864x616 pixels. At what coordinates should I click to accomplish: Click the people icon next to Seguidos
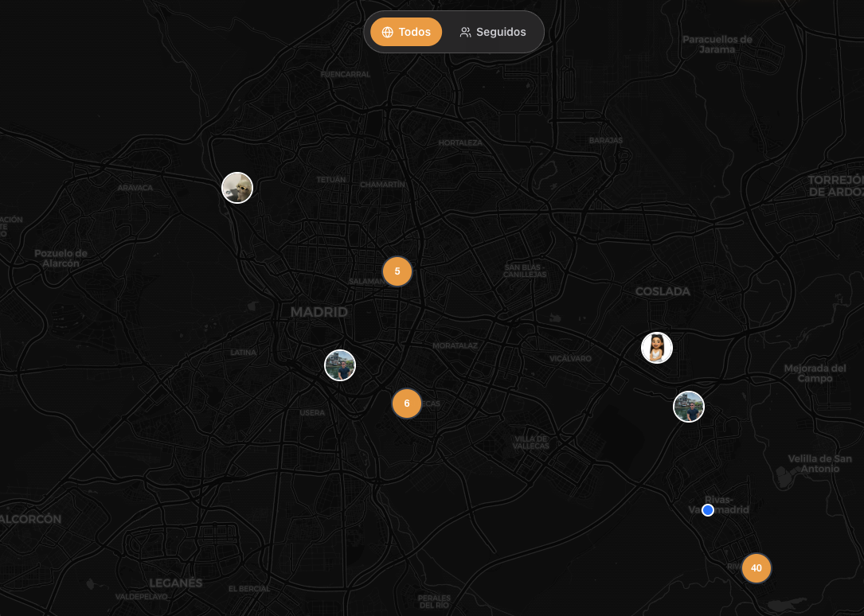pos(465,32)
